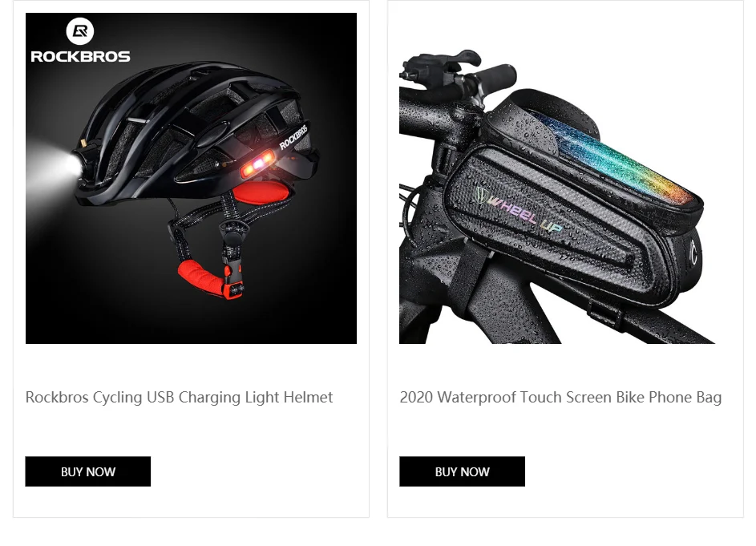756x546 pixels.
Task: Click BUY NOW under the bike phone bag
Action: (x=462, y=471)
